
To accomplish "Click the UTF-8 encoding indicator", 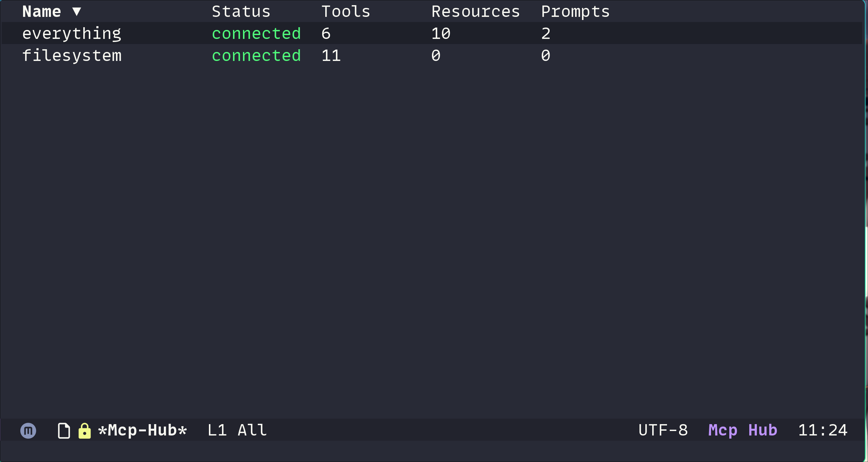I will click(663, 431).
